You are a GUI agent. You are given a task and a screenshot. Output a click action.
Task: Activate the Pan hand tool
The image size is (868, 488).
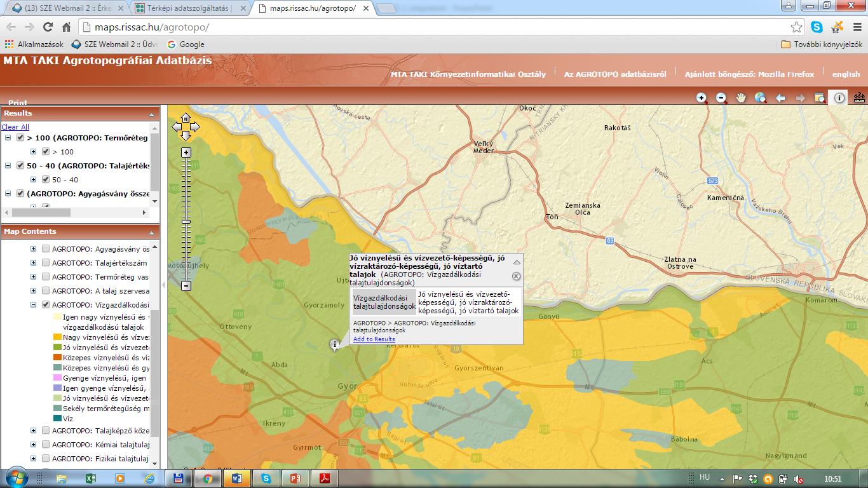tap(741, 98)
